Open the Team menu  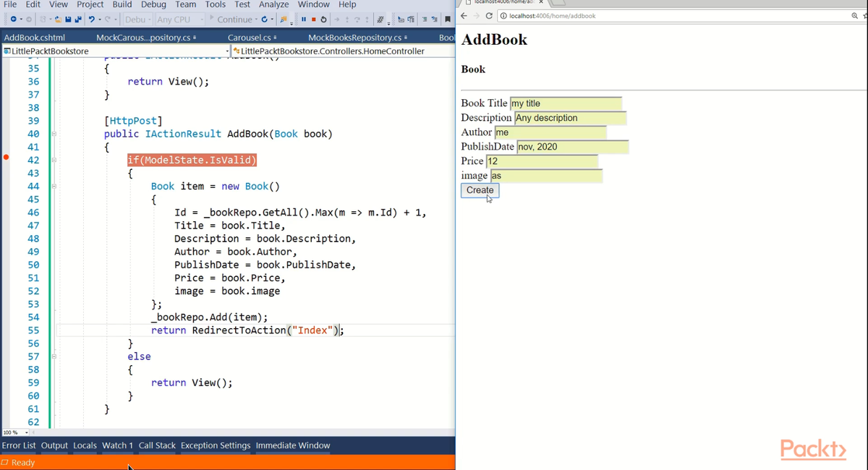pyautogui.click(x=185, y=4)
